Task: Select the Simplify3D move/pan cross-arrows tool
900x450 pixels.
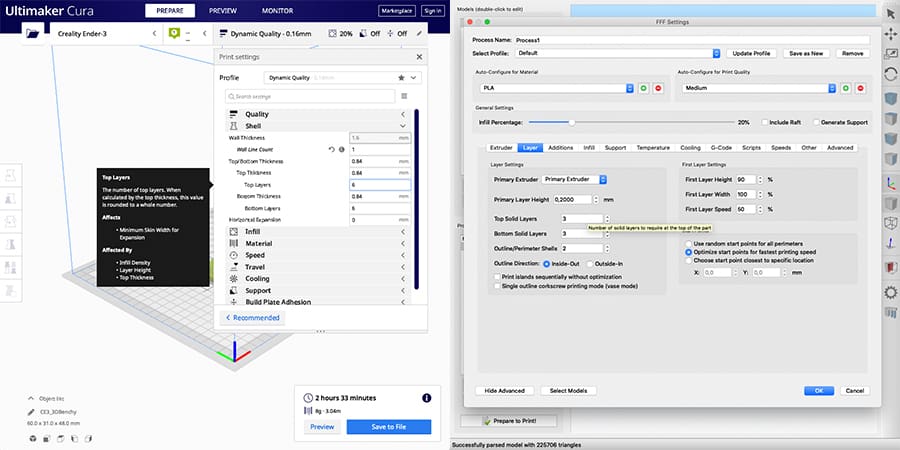Action: 891,34
